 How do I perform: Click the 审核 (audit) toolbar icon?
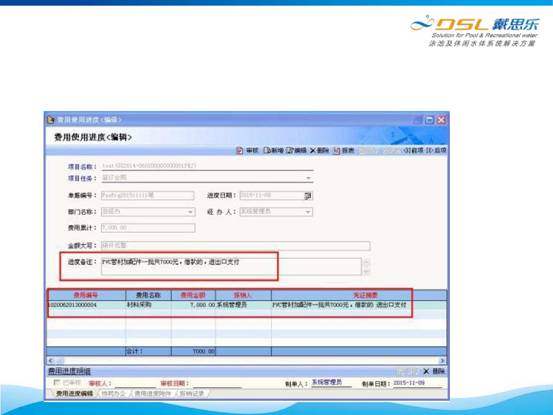click(247, 151)
